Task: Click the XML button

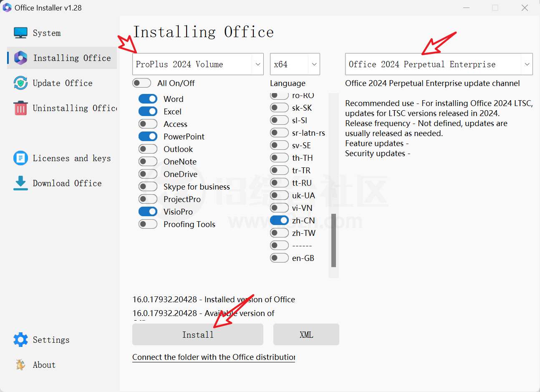Action: 306,334
